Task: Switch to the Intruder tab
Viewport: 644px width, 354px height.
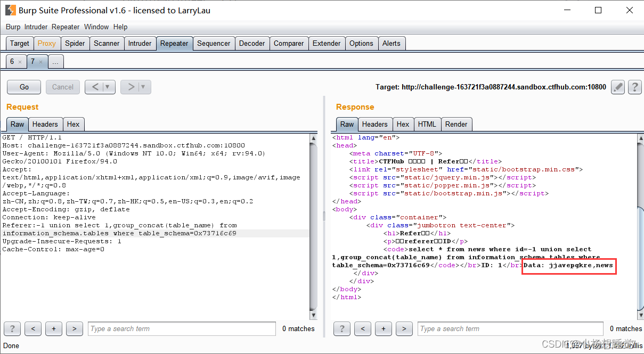Action: tap(140, 43)
